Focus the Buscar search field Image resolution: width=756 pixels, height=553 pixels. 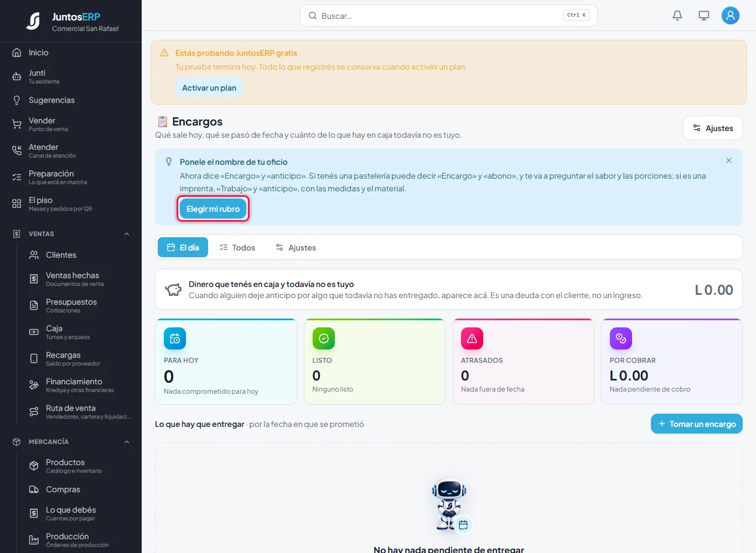449,15
